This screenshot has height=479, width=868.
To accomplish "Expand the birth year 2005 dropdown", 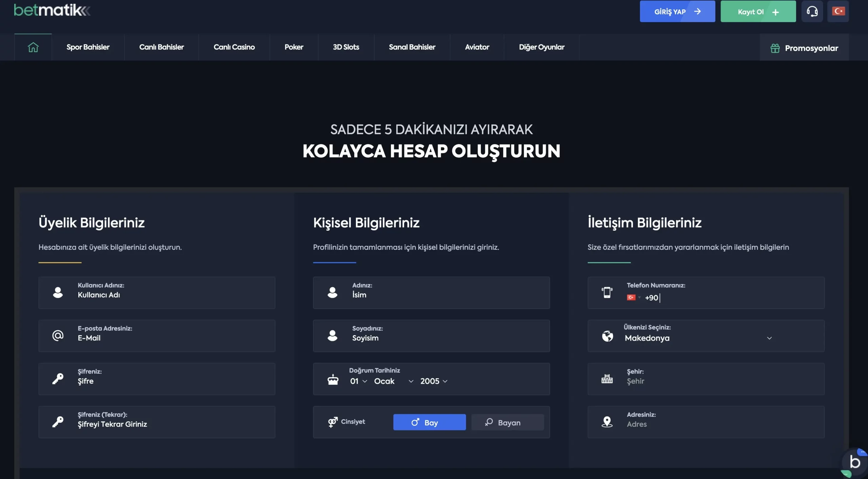I will pyautogui.click(x=434, y=381).
